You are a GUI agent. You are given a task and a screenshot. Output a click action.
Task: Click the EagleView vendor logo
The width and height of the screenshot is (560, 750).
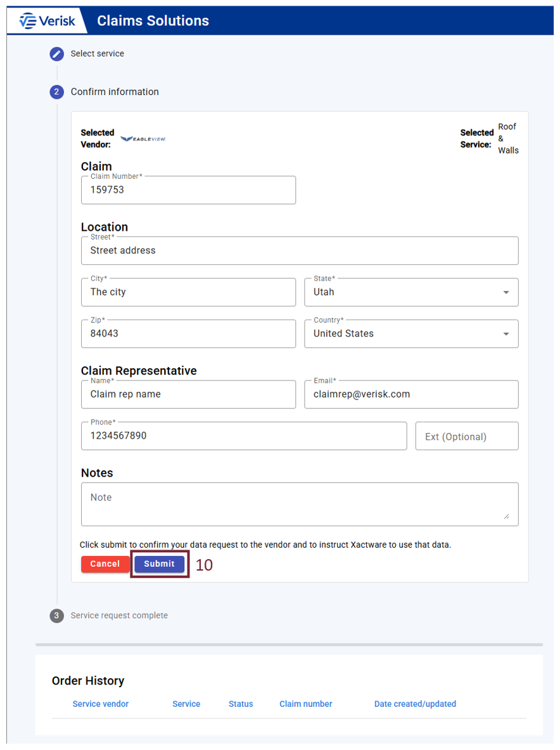coord(143,139)
